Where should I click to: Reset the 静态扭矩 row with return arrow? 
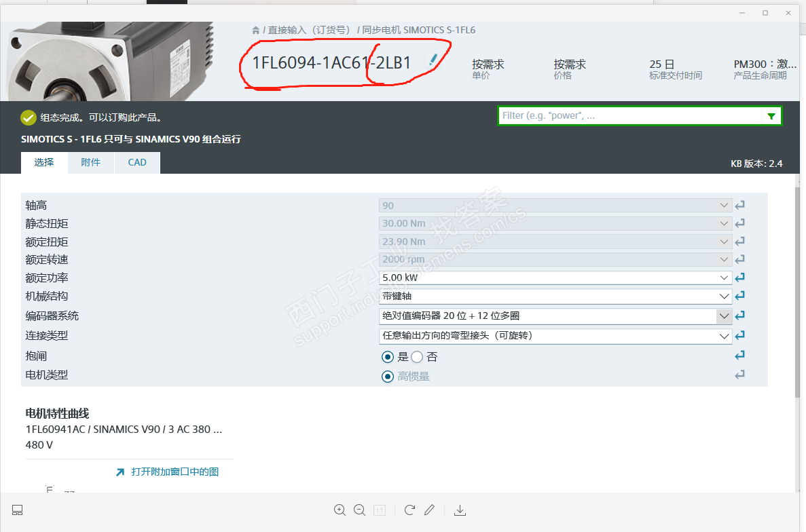click(x=739, y=223)
